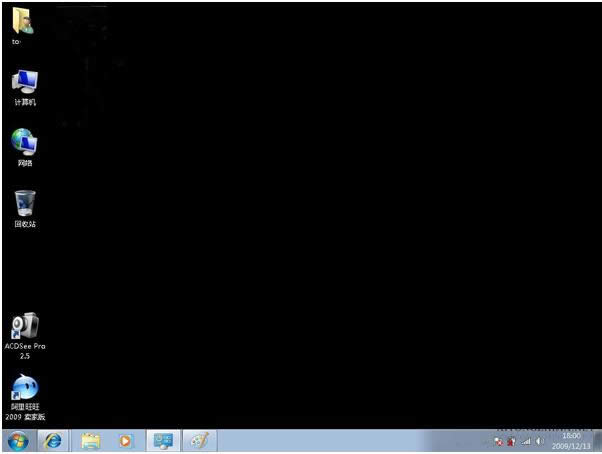
Task: Switch to the active monitor-icon taskbar window
Action: click(162, 440)
